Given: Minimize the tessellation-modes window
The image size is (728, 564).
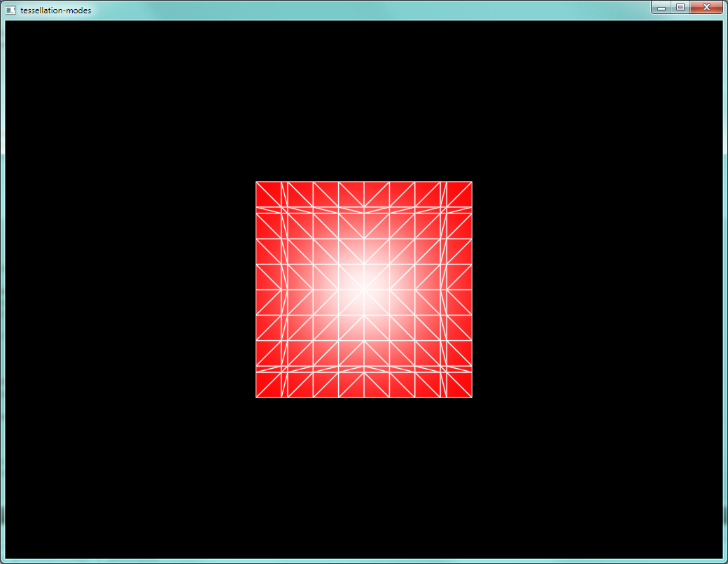Looking at the screenshot, I should (661, 8).
